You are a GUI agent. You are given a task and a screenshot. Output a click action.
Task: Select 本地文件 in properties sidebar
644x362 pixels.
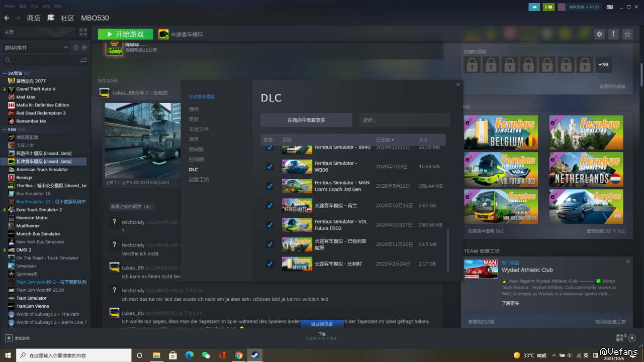tap(199, 129)
